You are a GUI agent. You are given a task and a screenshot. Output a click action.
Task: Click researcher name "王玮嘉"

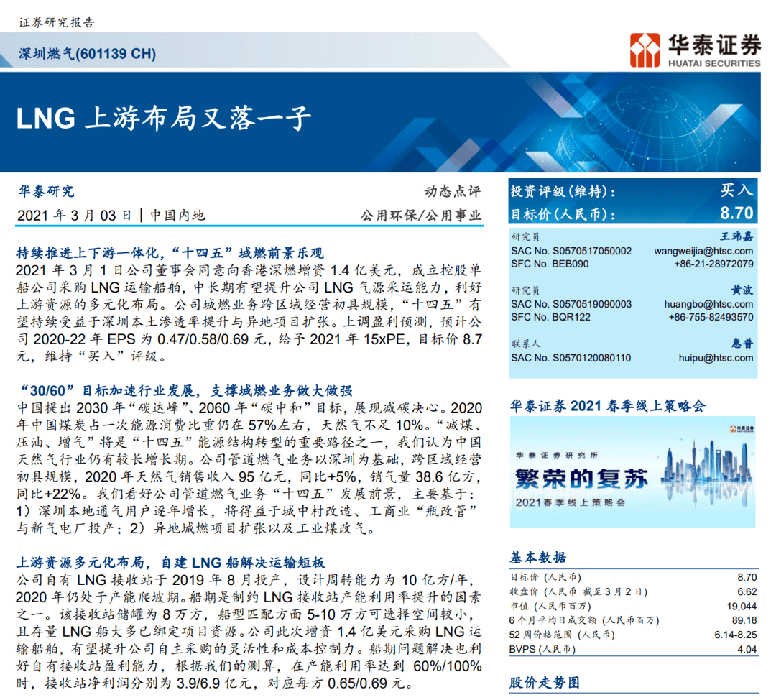pos(736,236)
